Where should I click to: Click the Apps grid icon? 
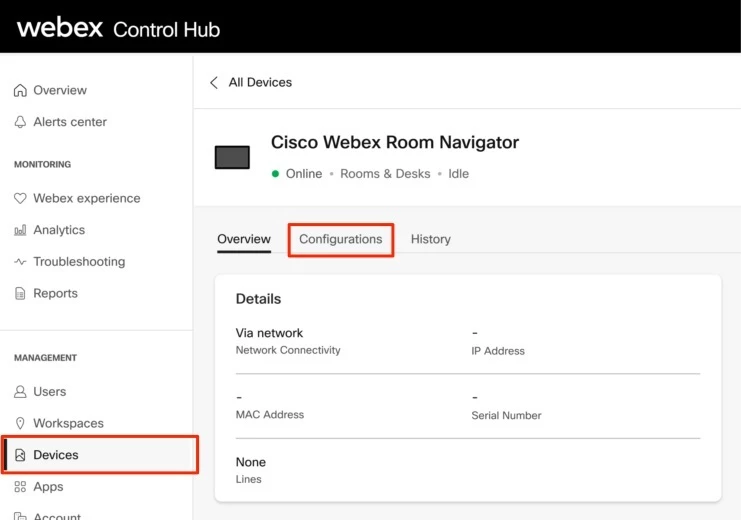pos(20,486)
